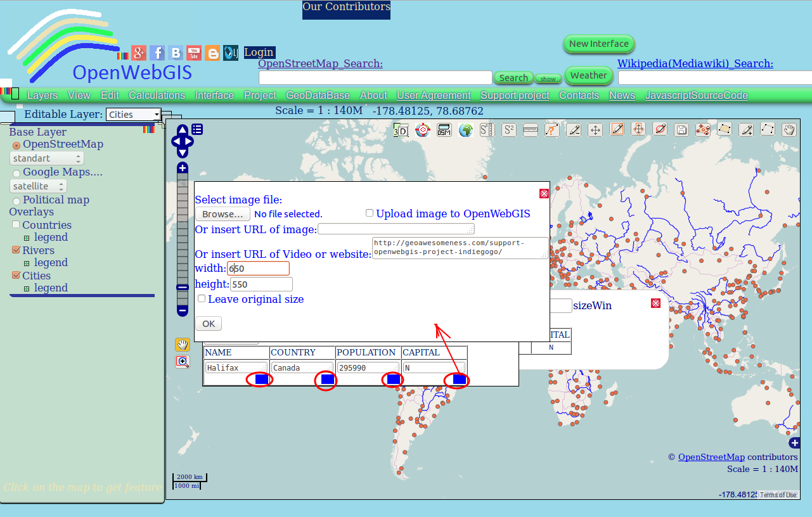Click the delete feature tool icon
The height and width of the screenshot is (517, 812).
coord(661,129)
